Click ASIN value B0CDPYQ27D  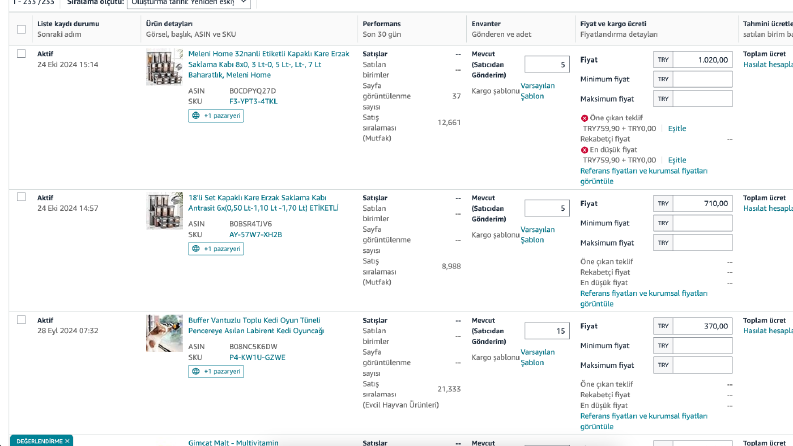click(252, 91)
